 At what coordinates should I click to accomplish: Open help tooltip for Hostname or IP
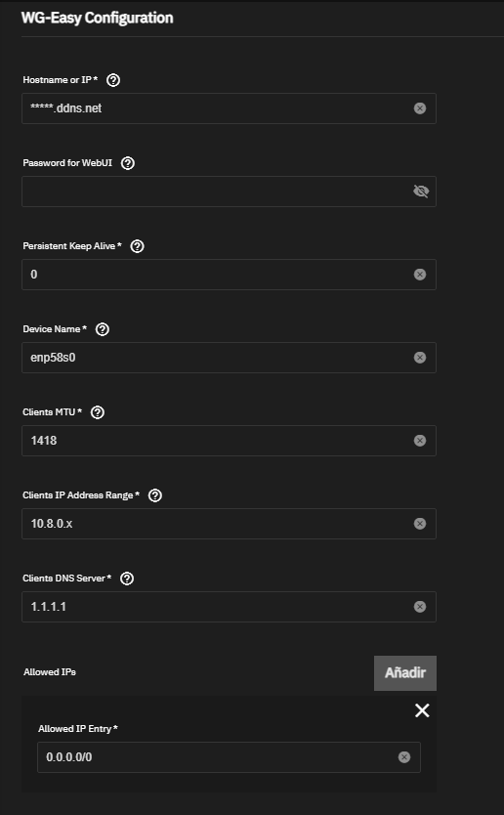[x=112, y=80]
